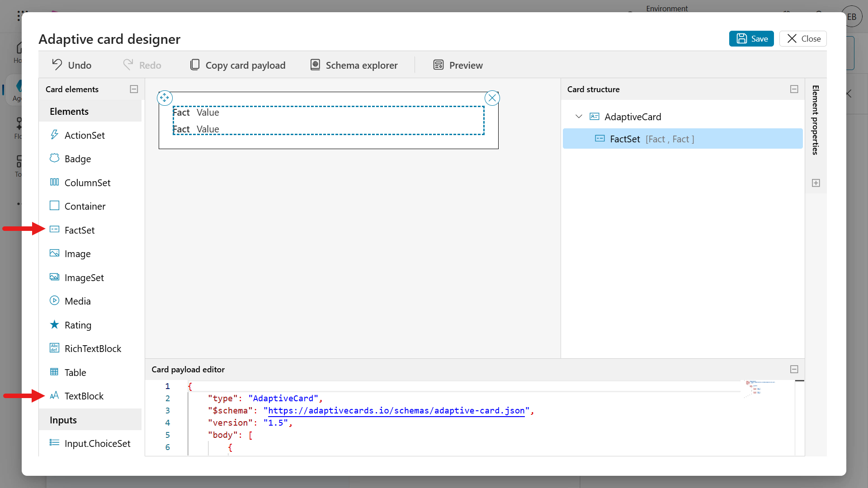Choose the Container square icon

54,206
